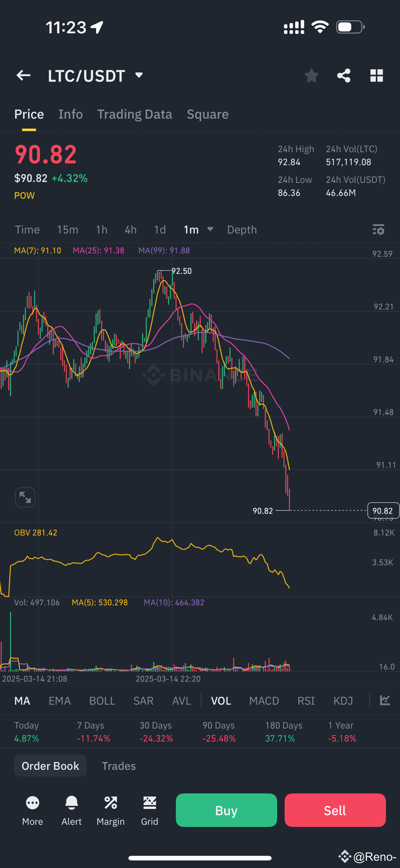The width and height of the screenshot is (400, 868).
Task: Tap the 24h Vol(USDT) 46.66M value
Action: 341,192
